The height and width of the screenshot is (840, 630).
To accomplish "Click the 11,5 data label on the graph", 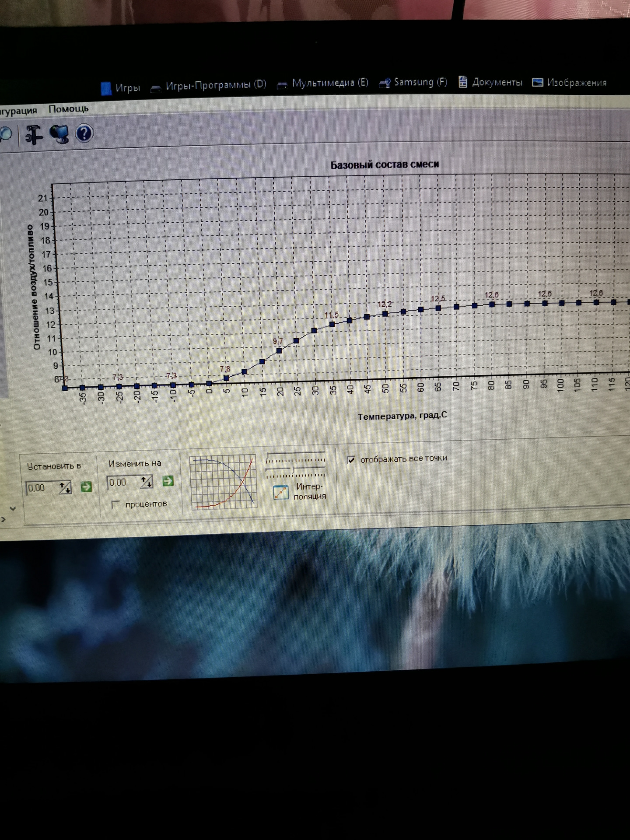I will coord(332,315).
